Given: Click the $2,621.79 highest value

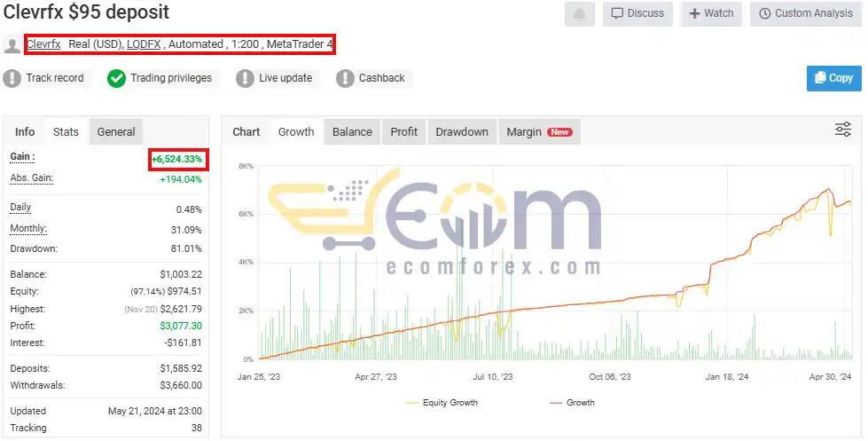Looking at the screenshot, I should (181, 309).
